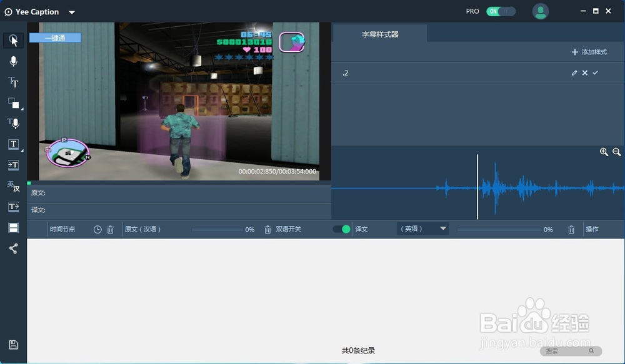Image resolution: width=625 pixels, height=364 pixels.
Task: Open the 英语 target language dropdown
Action: click(x=423, y=229)
